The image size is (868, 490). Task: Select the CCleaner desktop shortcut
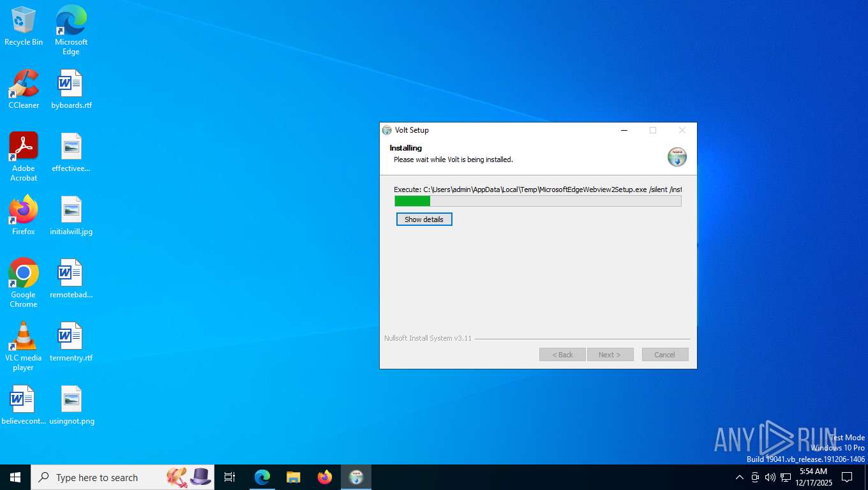click(24, 89)
